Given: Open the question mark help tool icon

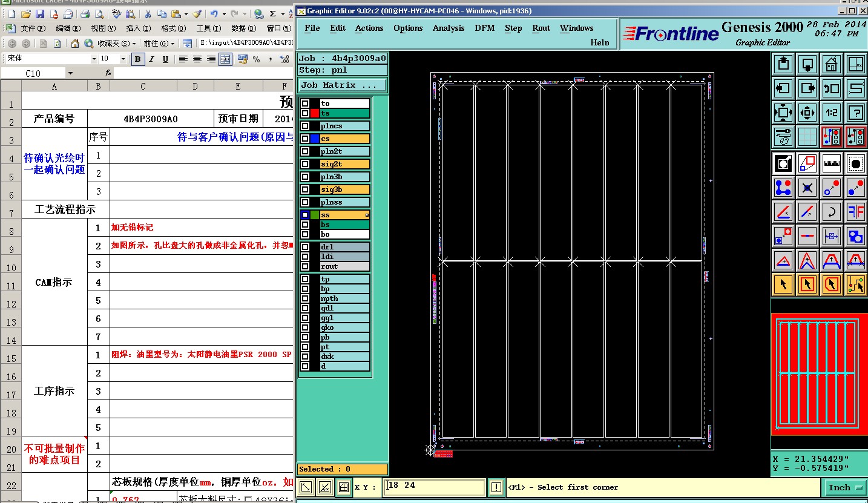Looking at the screenshot, I should tap(855, 113).
